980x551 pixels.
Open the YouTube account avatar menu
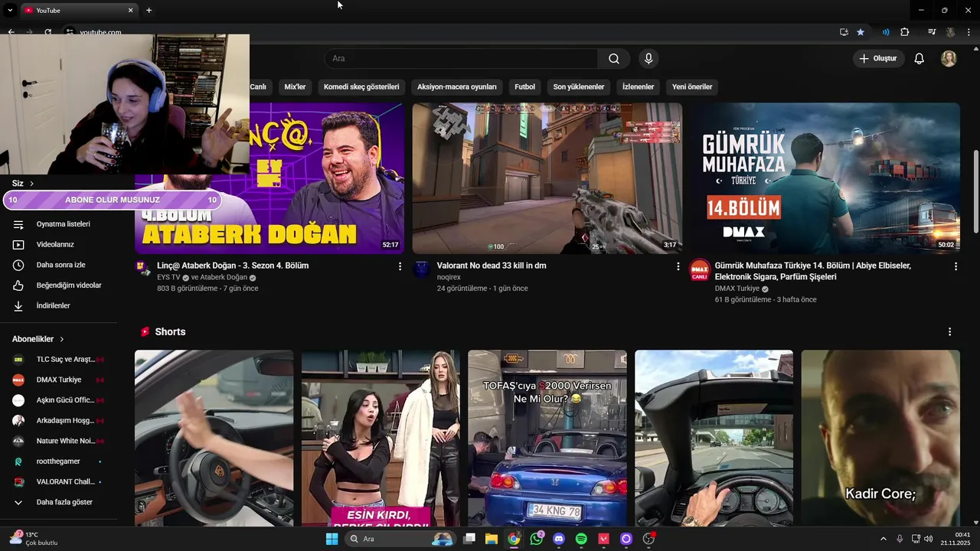tap(949, 59)
